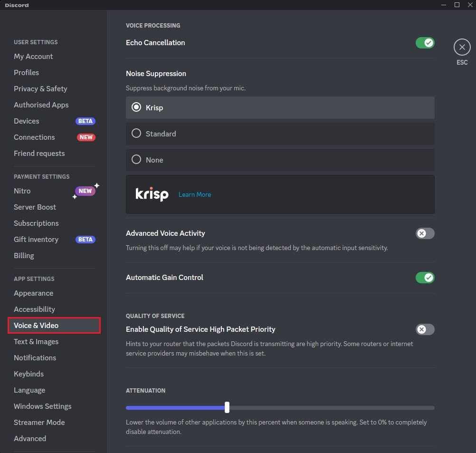Disable the Echo Cancellation toggle
Image resolution: width=476 pixels, height=453 pixels.
click(425, 43)
